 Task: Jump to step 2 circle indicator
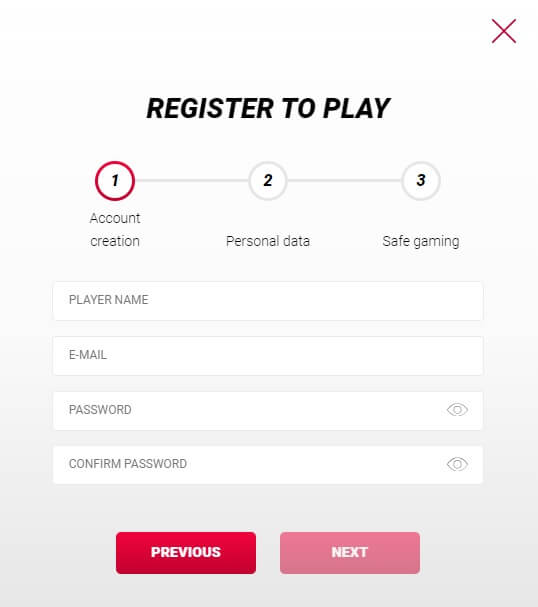[x=268, y=181]
